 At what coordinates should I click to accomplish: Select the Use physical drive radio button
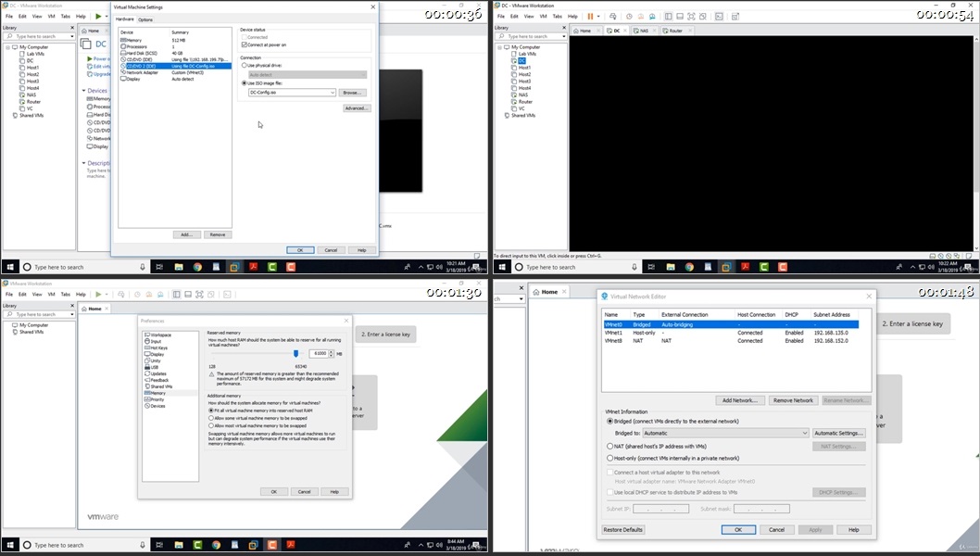coord(245,65)
